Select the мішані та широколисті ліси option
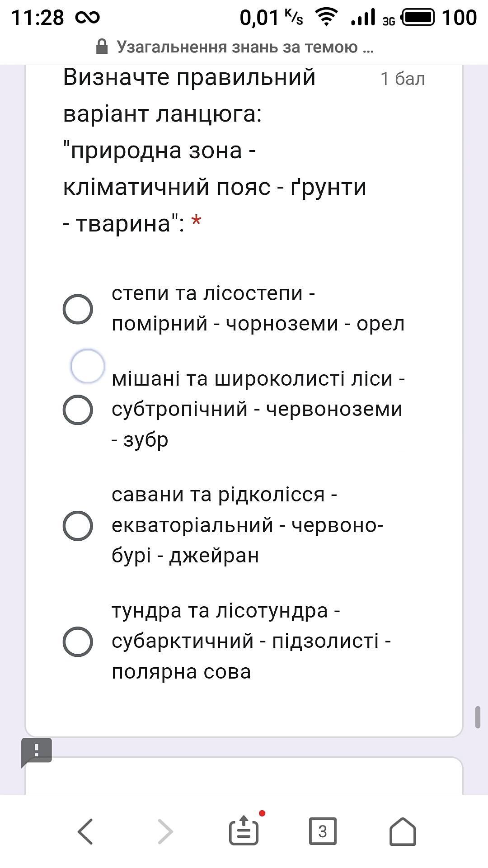488x868 pixels. (78, 410)
